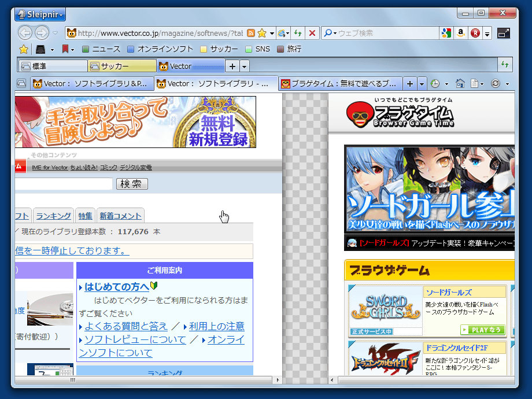
Task: Click the green refresh arrows in address toolbar
Action: point(298,33)
